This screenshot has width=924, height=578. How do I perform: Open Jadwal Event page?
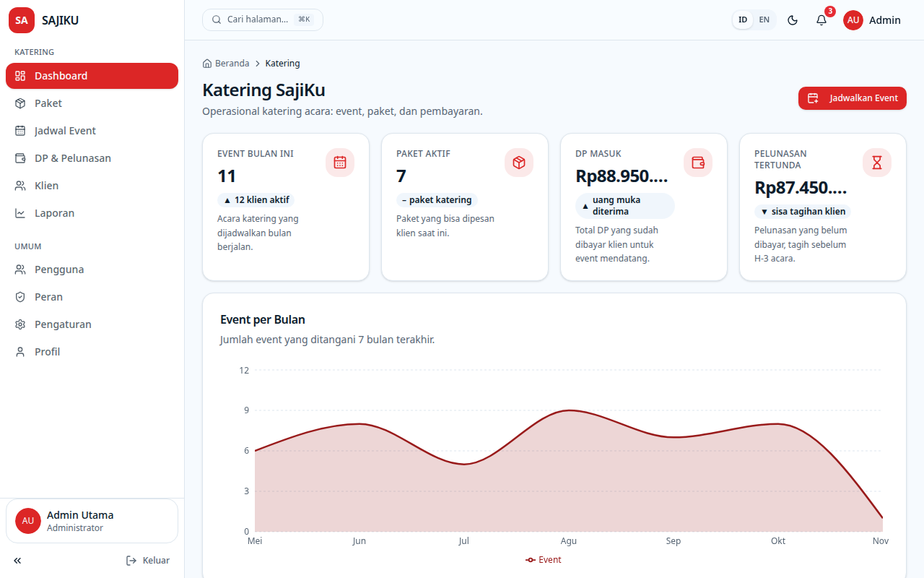(x=92, y=131)
